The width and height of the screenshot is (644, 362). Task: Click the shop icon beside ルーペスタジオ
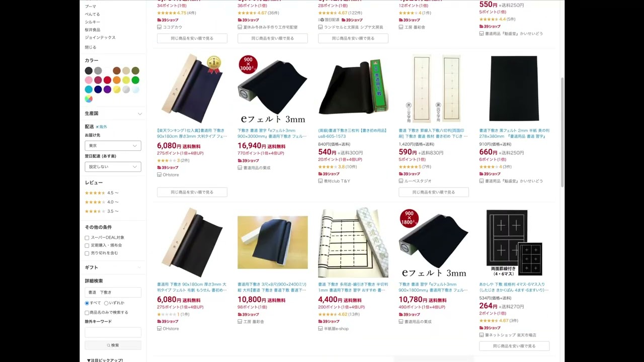[400, 181]
